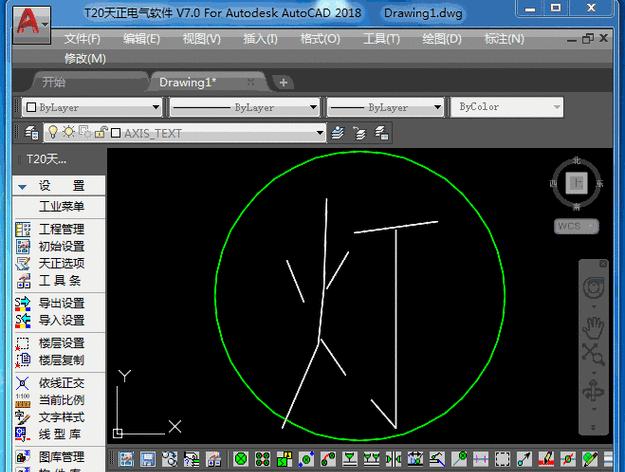Click the 工程管理 grid icon
Image resolution: width=625 pixels, height=472 pixels.
coord(23,229)
